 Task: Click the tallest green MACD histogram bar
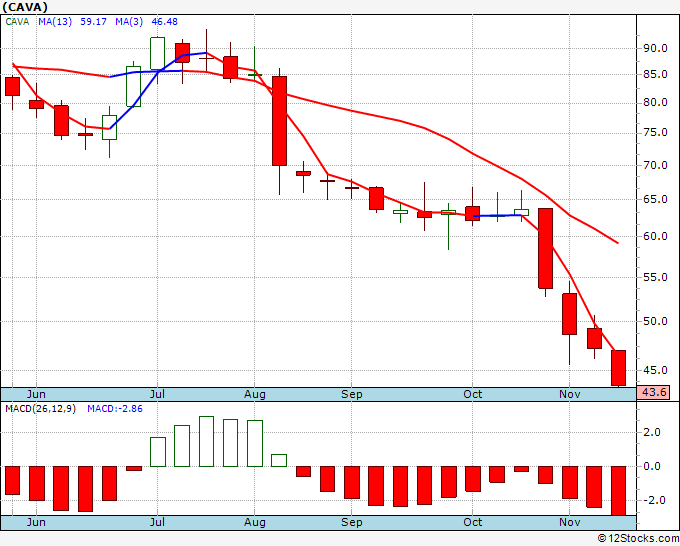(x=206, y=441)
